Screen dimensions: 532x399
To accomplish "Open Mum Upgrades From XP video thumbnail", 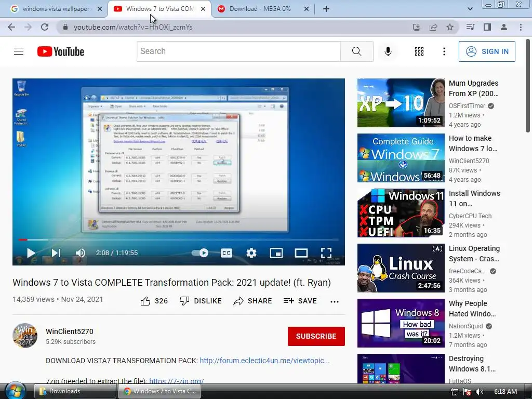I will click(x=401, y=103).
